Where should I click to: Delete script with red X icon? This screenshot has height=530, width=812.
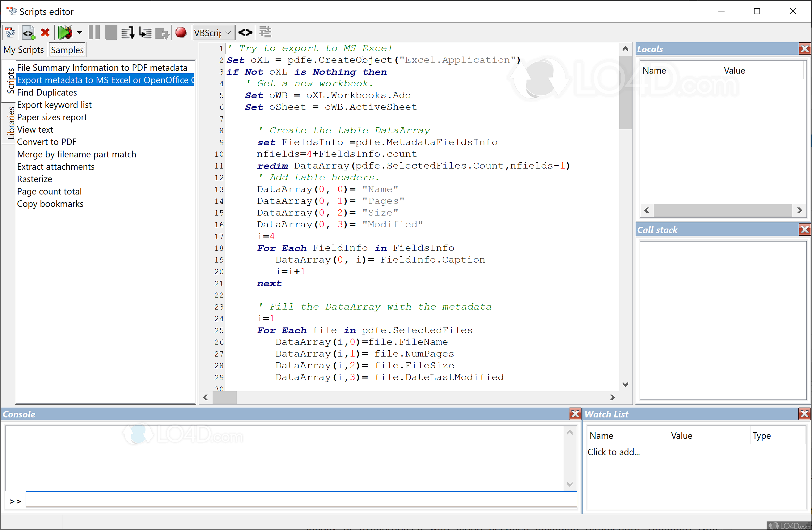[45, 32]
